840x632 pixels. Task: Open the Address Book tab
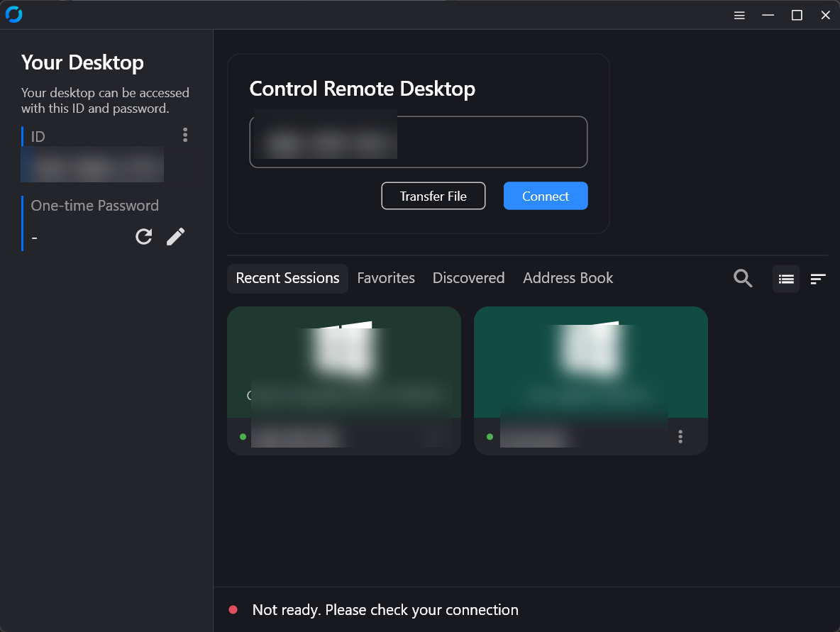pyautogui.click(x=568, y=278)
